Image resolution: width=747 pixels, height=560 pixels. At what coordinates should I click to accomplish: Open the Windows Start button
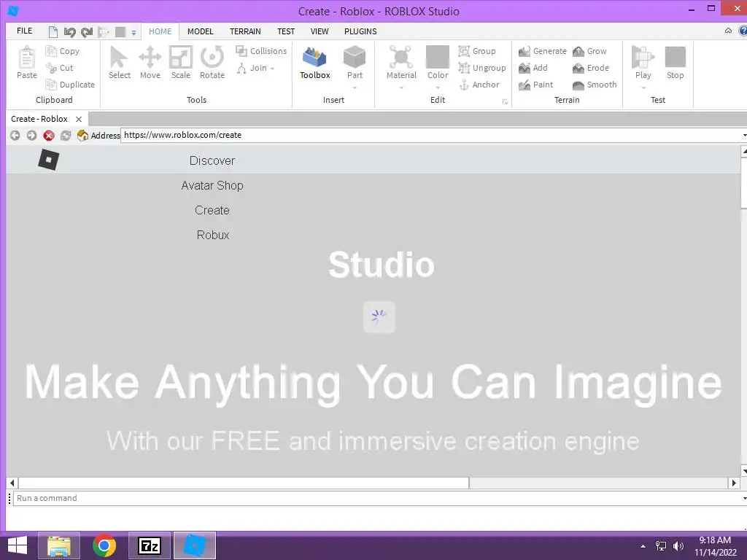tap(18, 545)
